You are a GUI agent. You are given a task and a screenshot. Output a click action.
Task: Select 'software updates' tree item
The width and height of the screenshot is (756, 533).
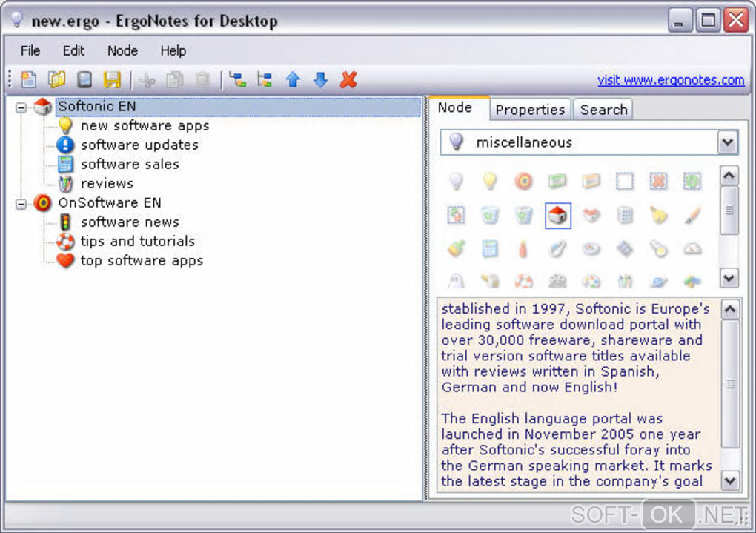point(139,145)
